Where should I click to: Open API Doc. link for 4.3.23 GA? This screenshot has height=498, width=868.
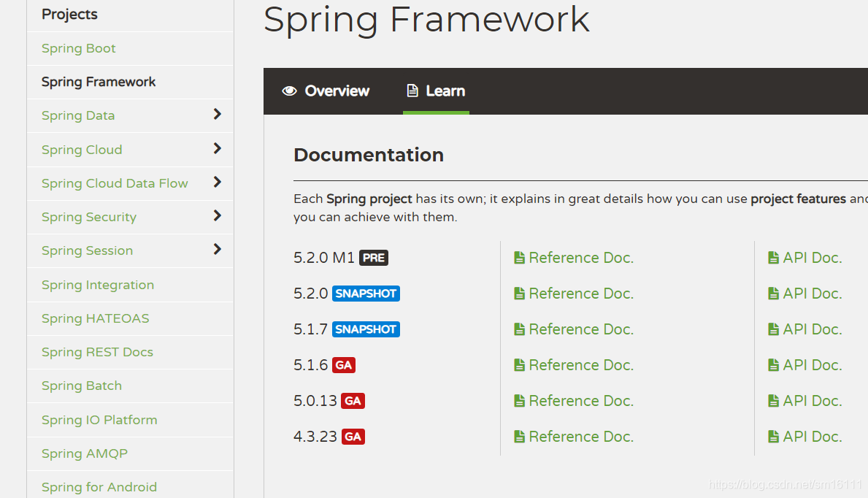[x=812, y=437]
